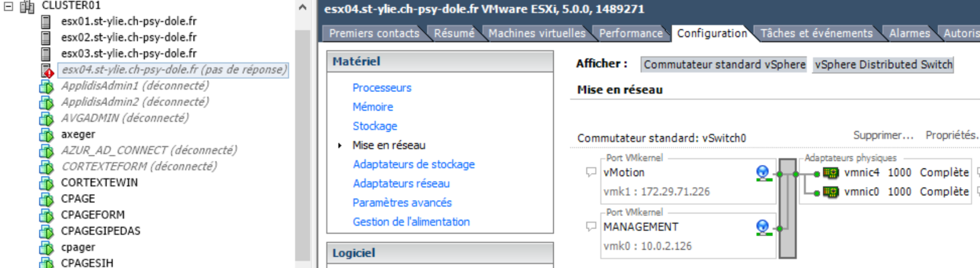This screenshot has width=980, height=268.
Task: Click the MANAGEMENT port globe icon
Action: click(763, 227)
